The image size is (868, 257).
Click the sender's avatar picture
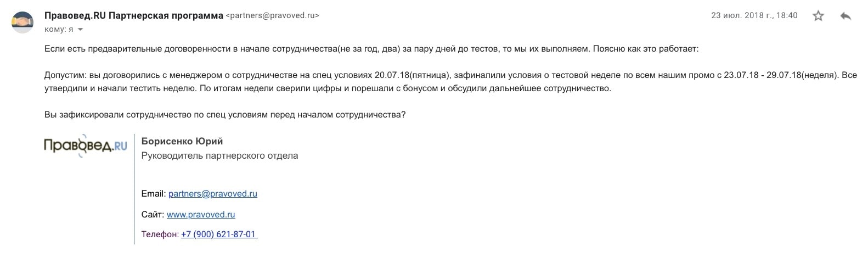point(22,22)
